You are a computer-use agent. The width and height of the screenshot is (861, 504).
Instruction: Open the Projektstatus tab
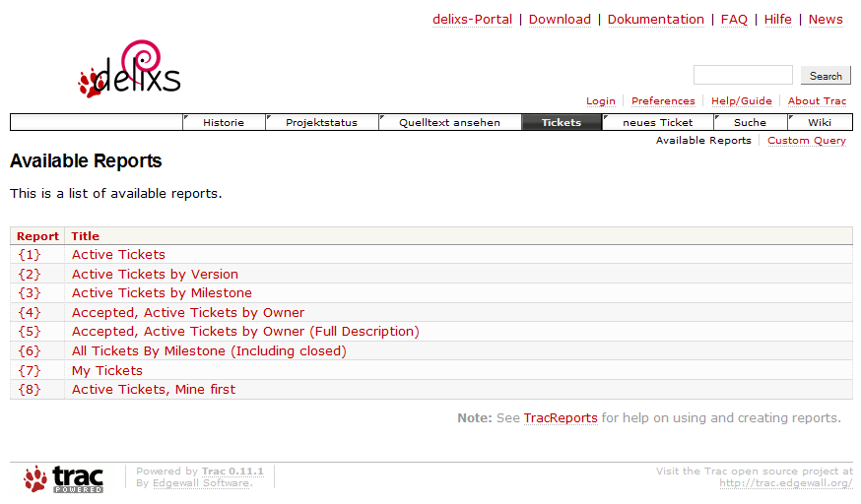point(321,123)
